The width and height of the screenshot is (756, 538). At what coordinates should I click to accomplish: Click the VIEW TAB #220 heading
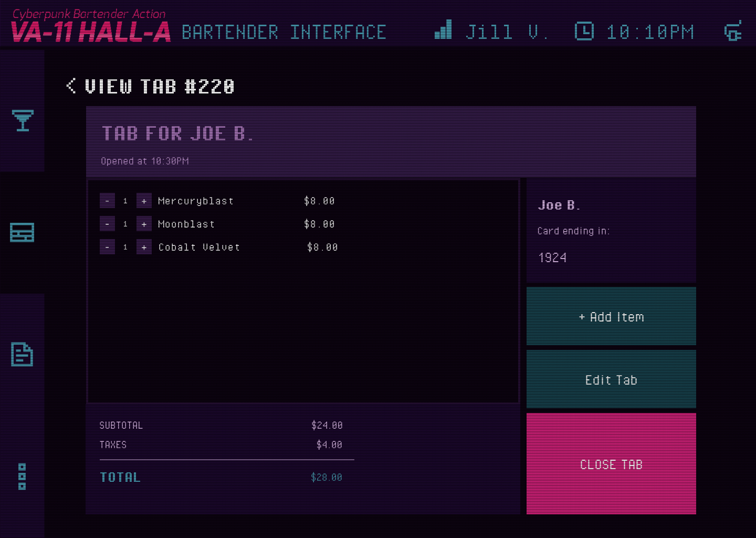(160, 86)
